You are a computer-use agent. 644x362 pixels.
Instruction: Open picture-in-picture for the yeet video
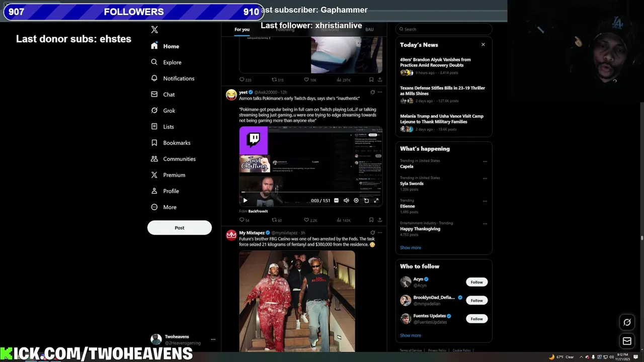point(366,201)
